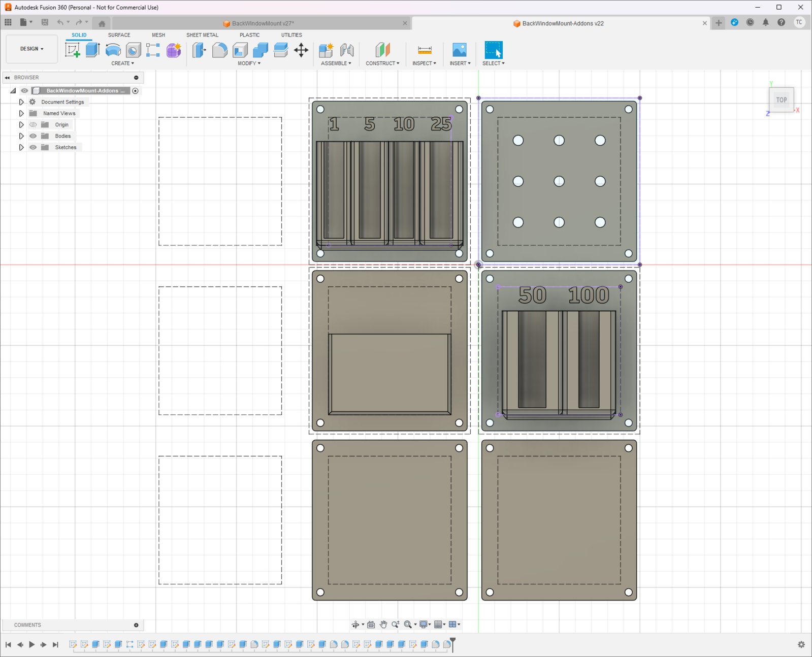Click the Create Form tool

[174, 50]
